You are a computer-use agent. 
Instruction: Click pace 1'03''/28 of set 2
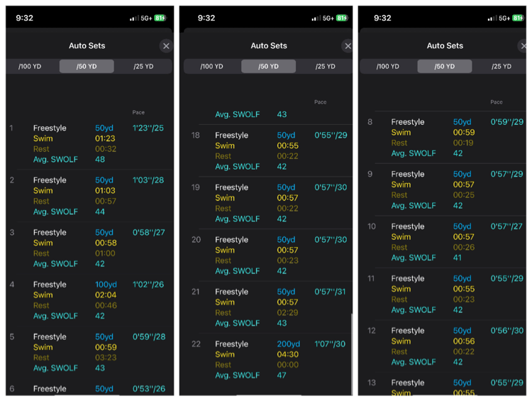[x=148, y=180]
